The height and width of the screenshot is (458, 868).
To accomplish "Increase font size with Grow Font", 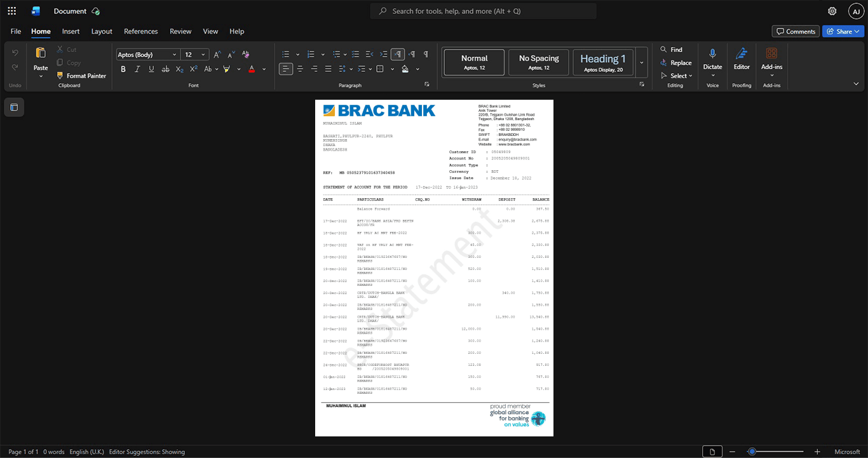I will click(217, 55).
